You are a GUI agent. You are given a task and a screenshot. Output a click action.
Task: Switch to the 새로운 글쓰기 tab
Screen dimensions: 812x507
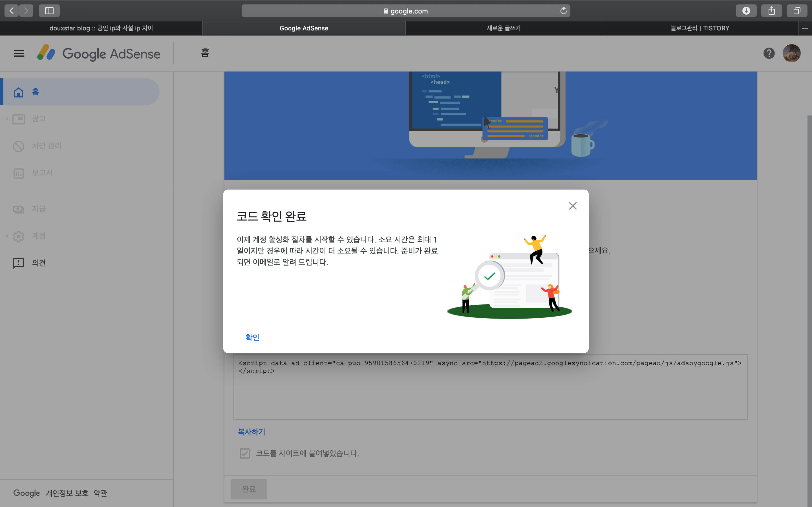(x=503, y=28)
